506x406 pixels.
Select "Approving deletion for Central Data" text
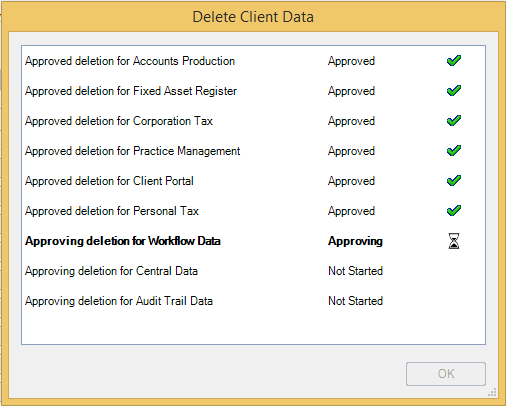tap(111, 271)
